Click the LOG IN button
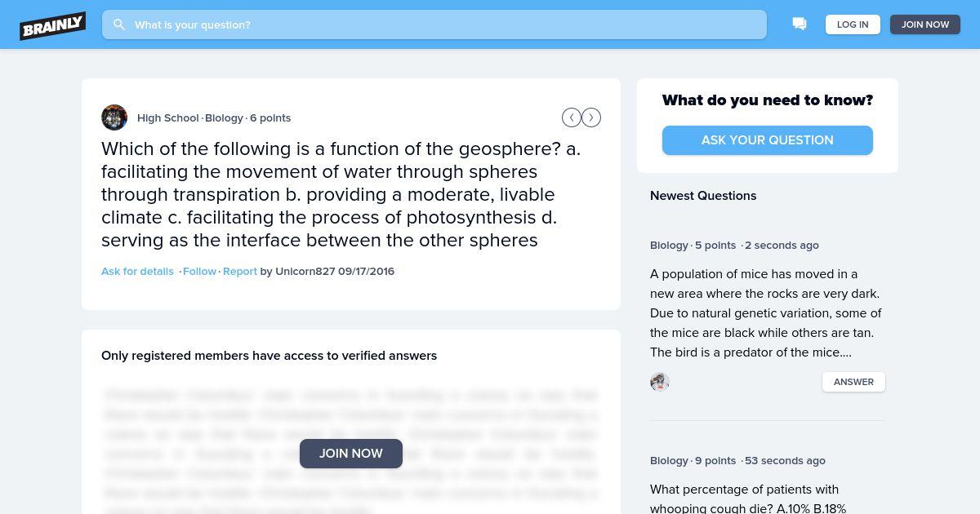The width and height of the screenshot is (980, 514). pos(853,24)
